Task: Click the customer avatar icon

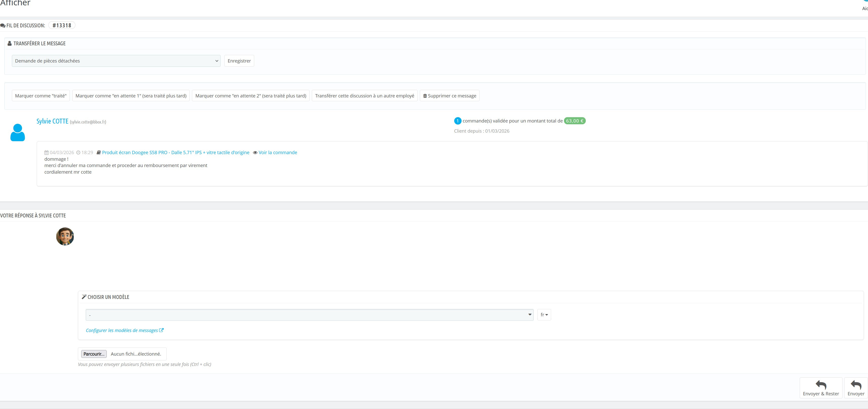Action: click(17, 133)
